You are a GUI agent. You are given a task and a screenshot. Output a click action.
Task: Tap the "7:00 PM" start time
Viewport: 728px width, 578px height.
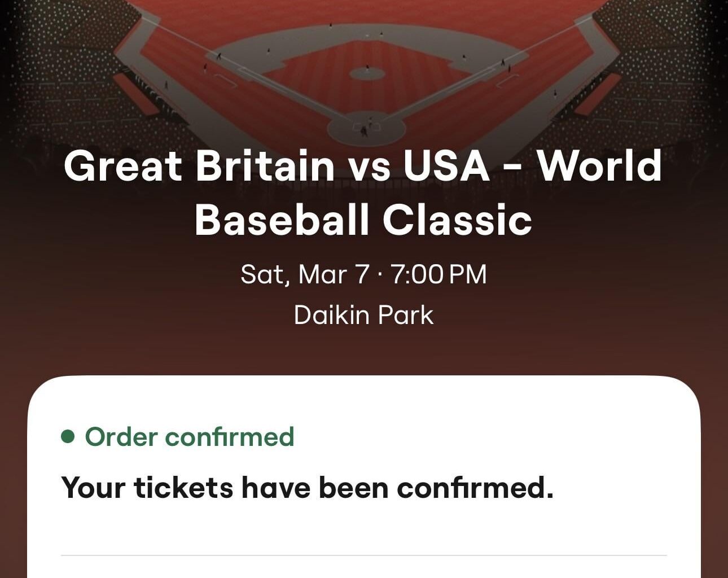[438, 275]
